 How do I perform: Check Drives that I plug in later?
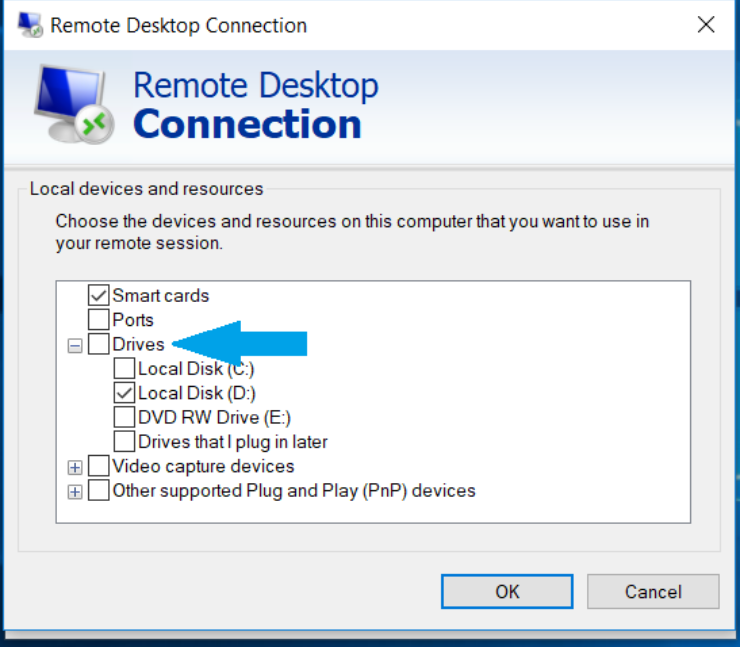124,442
